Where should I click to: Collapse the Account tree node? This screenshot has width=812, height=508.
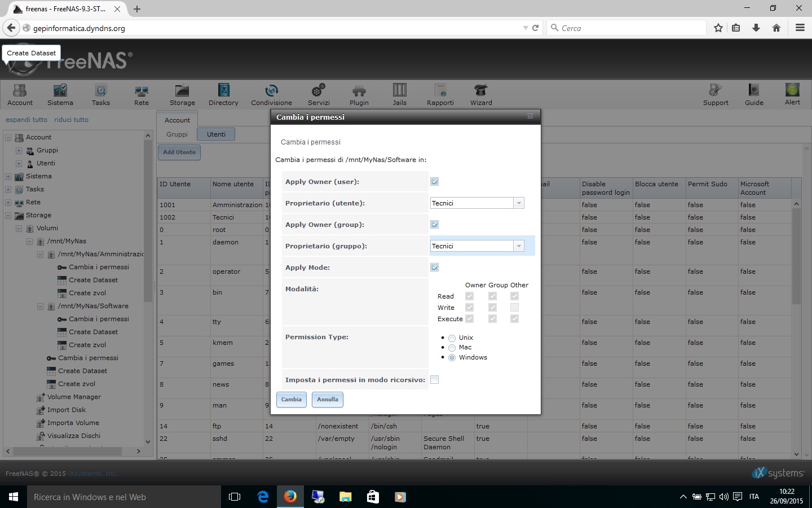pos(8,137)
